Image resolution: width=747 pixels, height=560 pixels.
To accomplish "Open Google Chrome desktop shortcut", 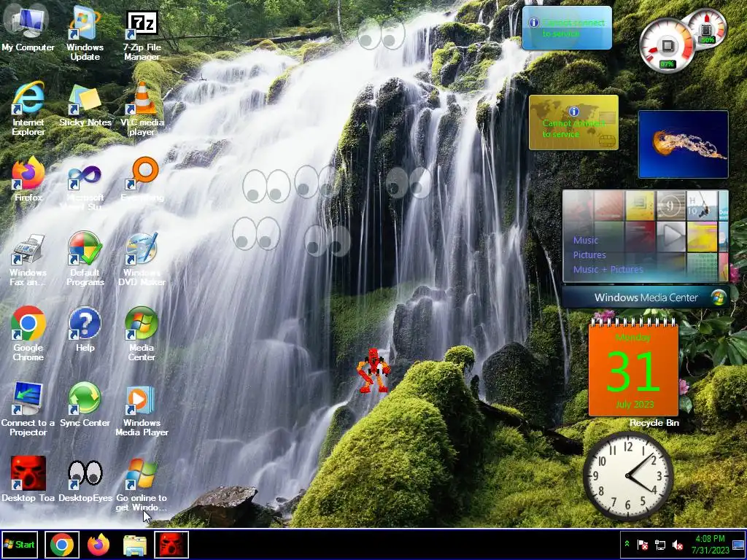I will pyautogui.click(x=28, y=333).
